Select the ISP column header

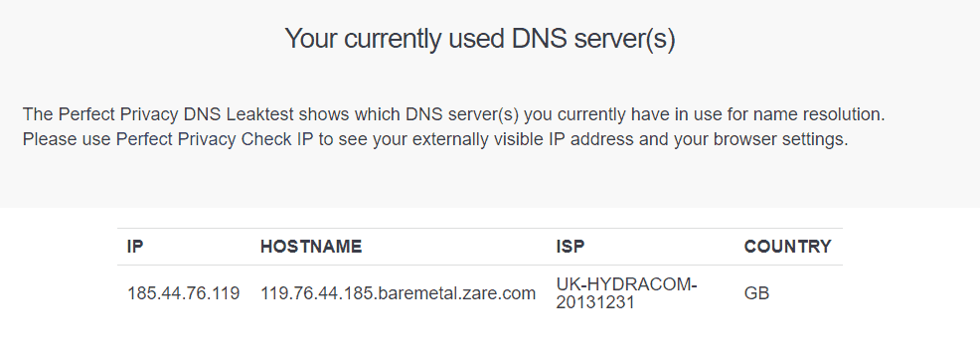coord(570,247)
